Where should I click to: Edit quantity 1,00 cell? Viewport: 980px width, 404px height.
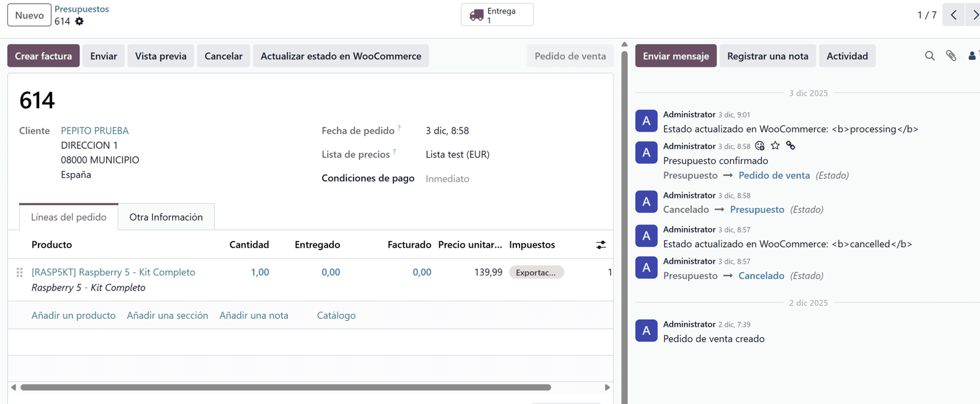(x=260, y=272)
